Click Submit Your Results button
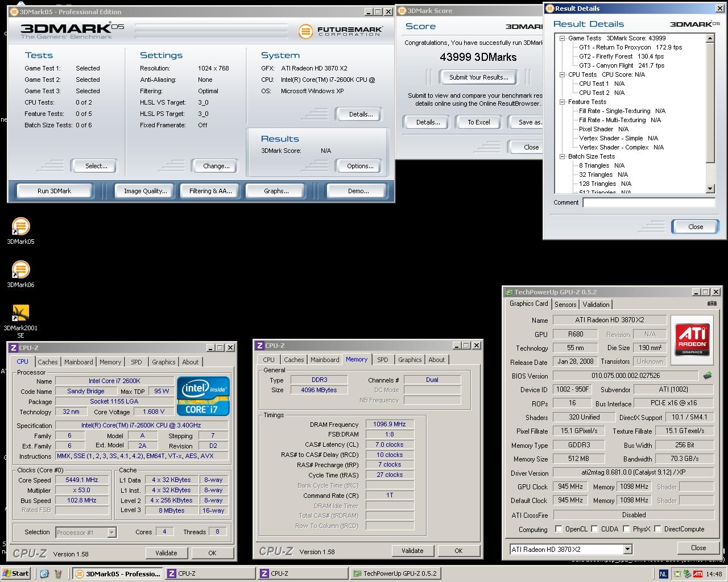The width and height of the screenshot is (728, 582). point(478,77)
